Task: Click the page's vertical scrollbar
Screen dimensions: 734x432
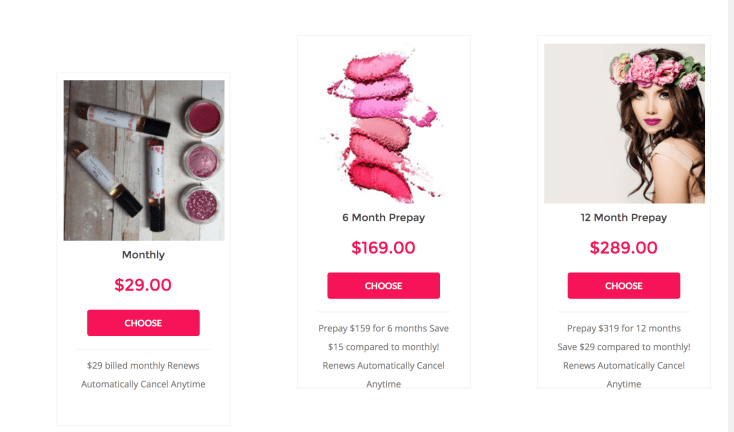Action: [730, 200]
